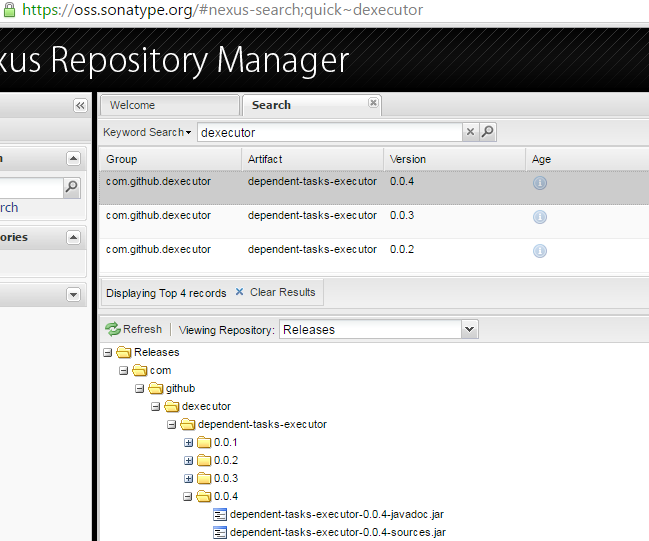The image size is (649, 541).
Task: Open the advanced search link in sidebar
Action: pyautogui.click(x=9, y=207)
